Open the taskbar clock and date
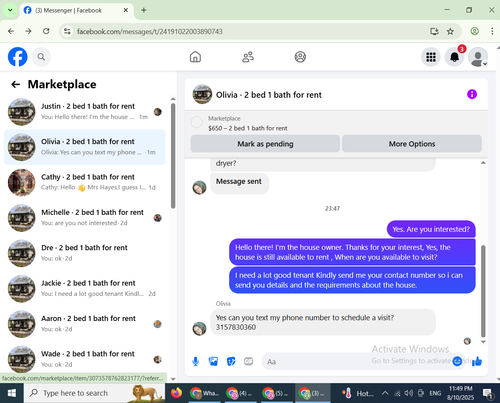This screenshot has height=403, width=500. point(460,393)
